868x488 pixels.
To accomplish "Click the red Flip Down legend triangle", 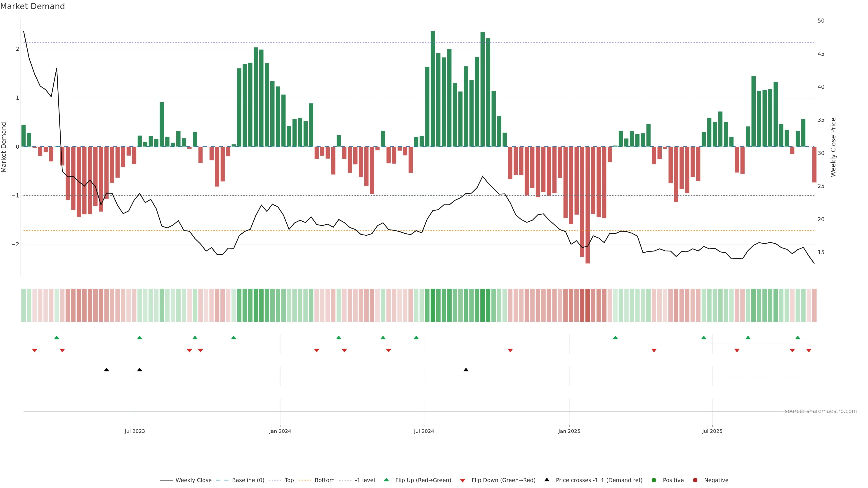I will coord(463,480).
